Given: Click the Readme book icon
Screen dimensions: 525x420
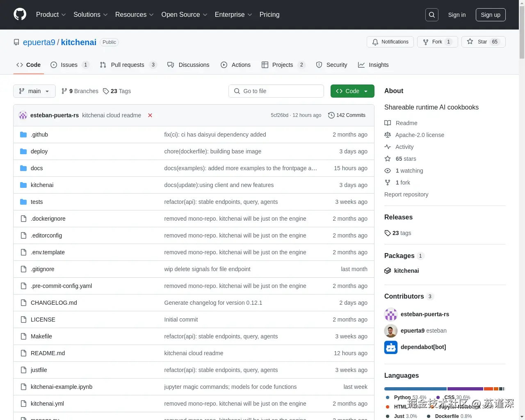Looking at the screenshot, I should click(388, 123).
